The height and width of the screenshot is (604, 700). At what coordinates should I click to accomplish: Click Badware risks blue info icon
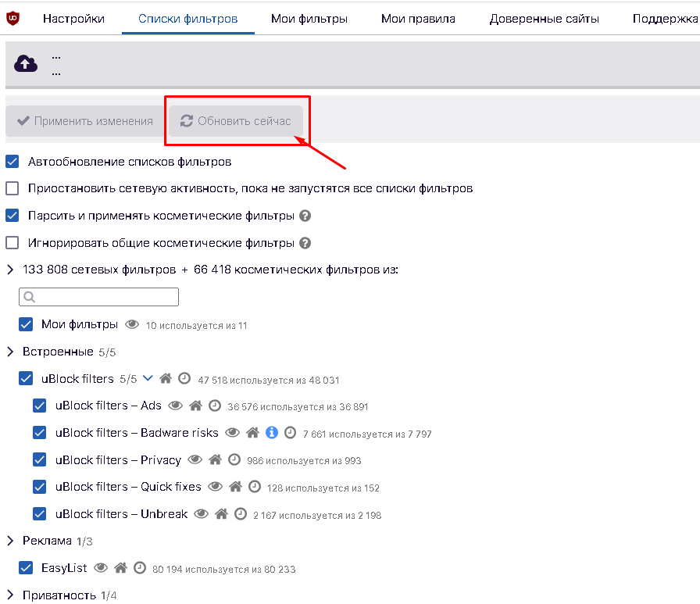(272, 433)
